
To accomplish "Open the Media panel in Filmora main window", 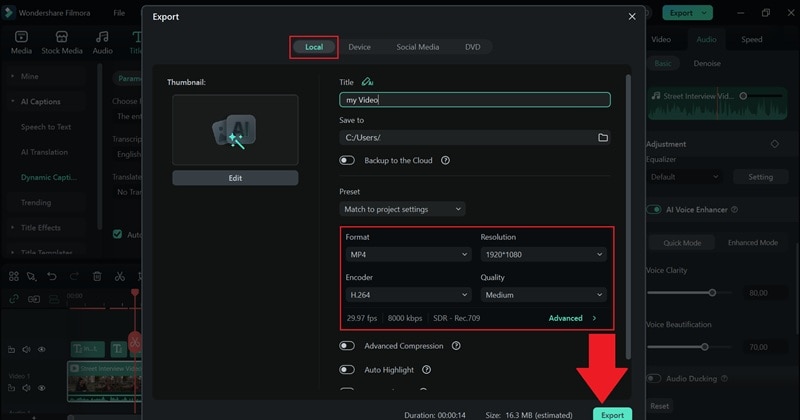I will [x=21, y=42].
